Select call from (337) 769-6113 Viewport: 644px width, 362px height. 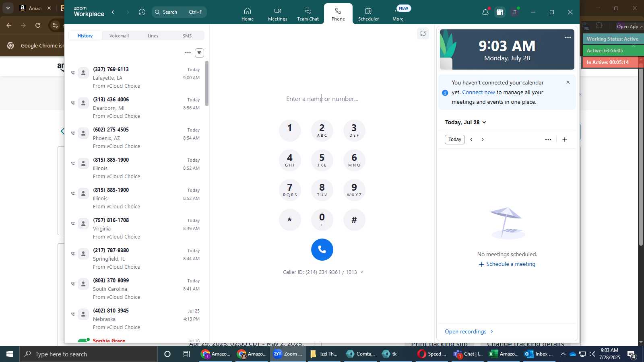pyautogui.click(x=136, y=78)
